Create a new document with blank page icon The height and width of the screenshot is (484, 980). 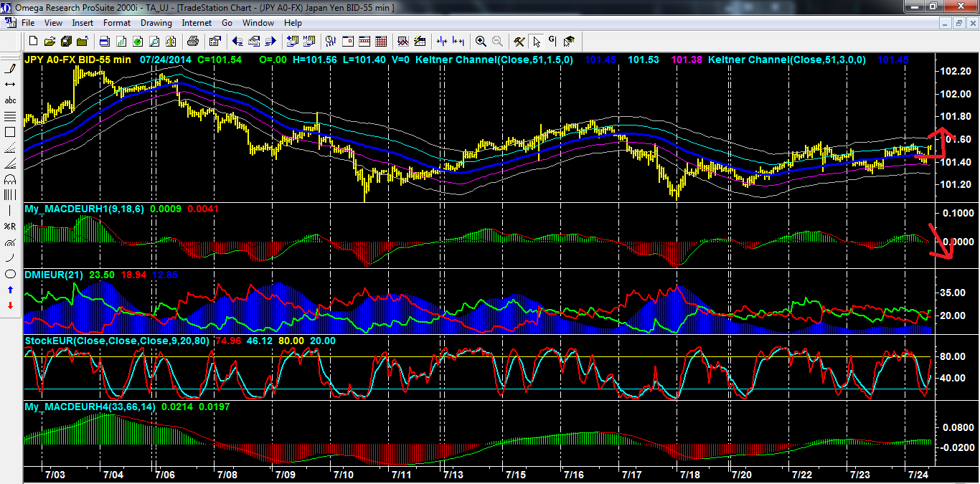pyautogui.click(x=33, y=41)
